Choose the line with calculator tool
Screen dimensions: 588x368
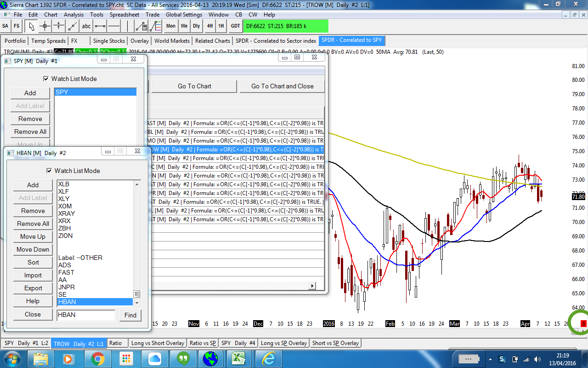pyautogui.click(x=141, y=26)
